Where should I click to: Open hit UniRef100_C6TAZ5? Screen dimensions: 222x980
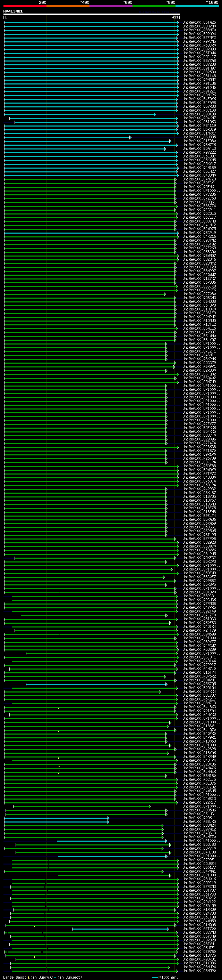click(199, 23)
